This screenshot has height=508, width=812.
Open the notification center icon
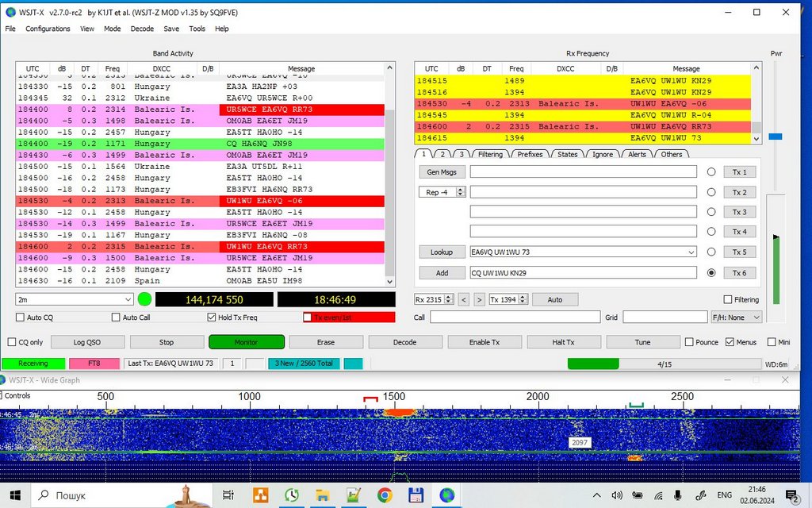click(792, 496)
